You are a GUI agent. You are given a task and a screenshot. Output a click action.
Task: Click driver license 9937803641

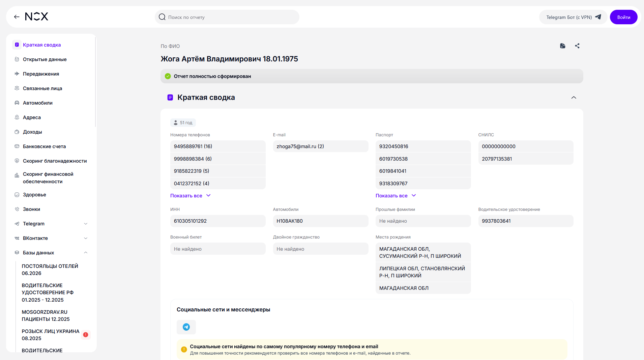[526, 221]
